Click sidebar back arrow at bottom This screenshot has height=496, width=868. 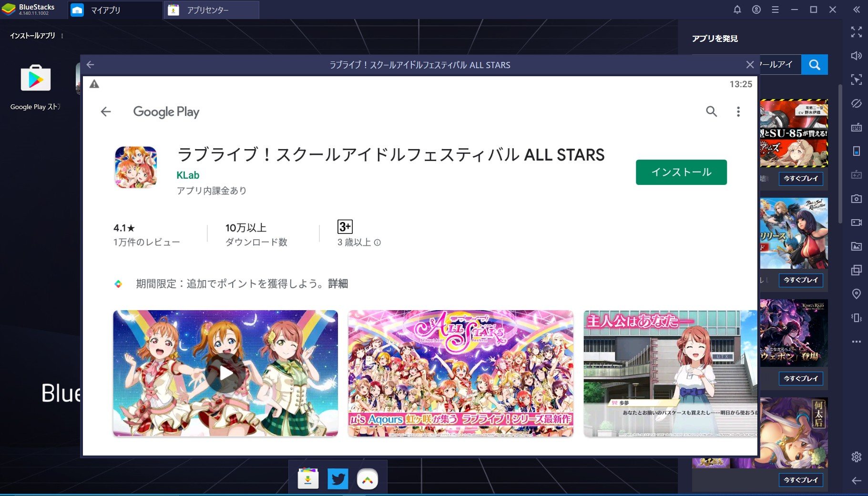pyautogui.click(x=856, y=481)
